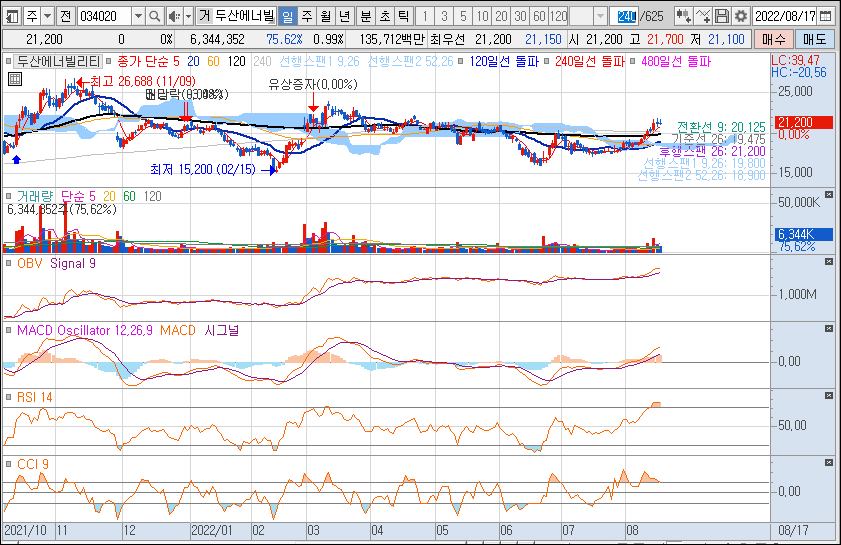
Task: Click the current price tag 21,200 on axis
Action: coord(804,122)
